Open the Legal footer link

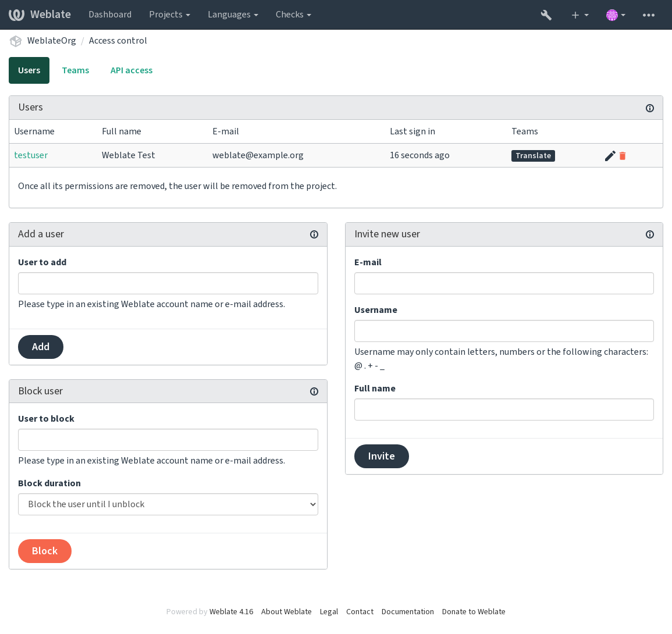[x=329, y=612]
